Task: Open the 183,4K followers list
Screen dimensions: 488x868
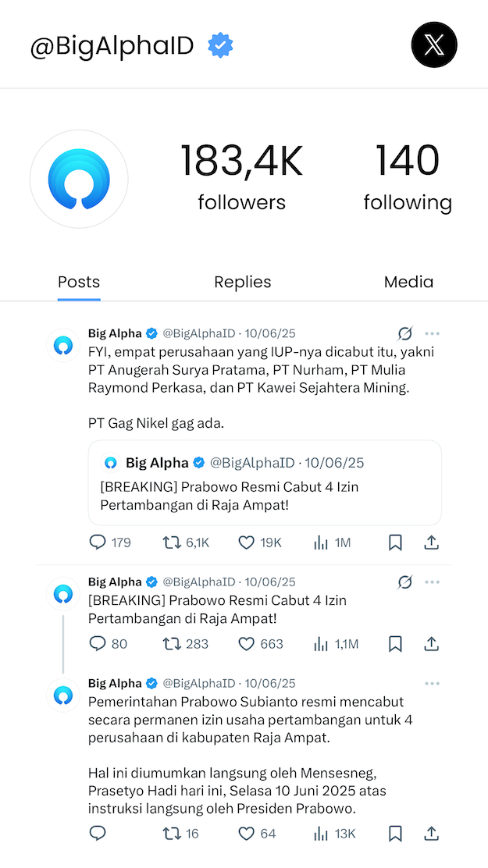Action: 241,178
